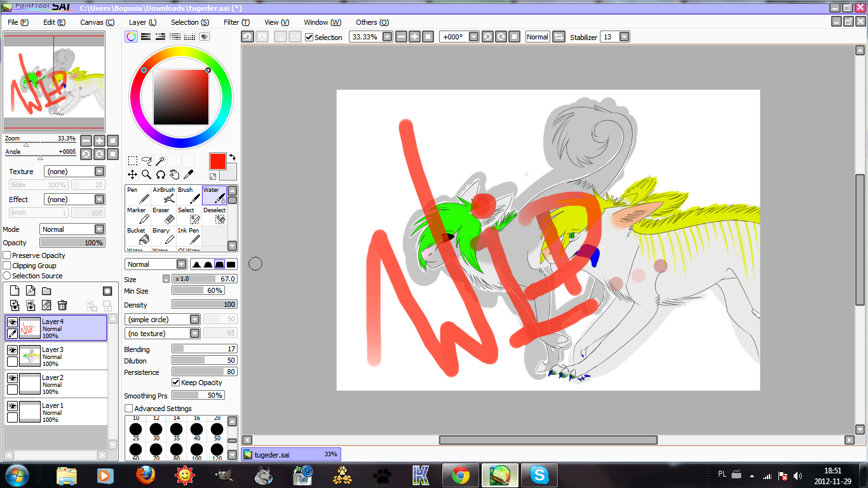Click the navigator preview thumbnail
Viewport: 868px width, 488px height.
[54, 82]
